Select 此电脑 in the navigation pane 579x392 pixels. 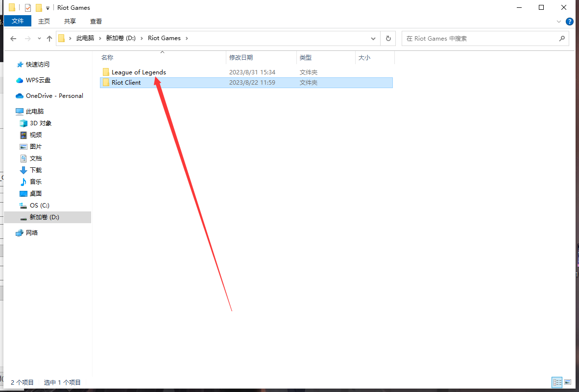pos(35,112)
